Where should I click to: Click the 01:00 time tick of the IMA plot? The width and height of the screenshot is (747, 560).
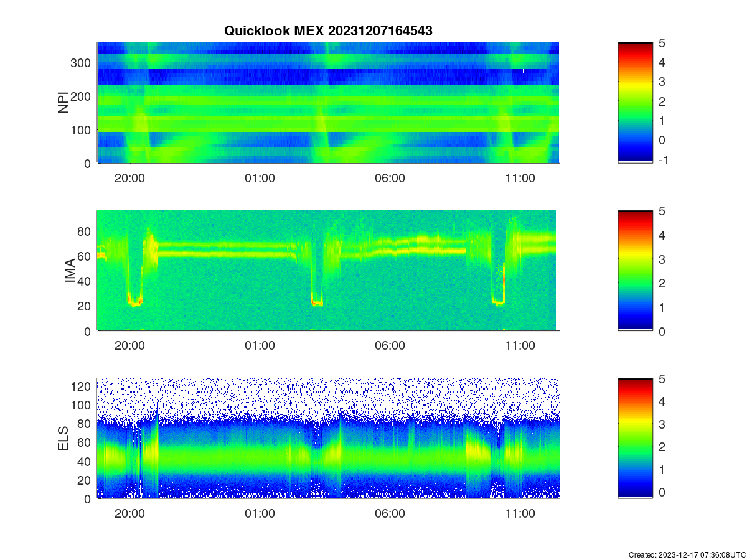pos(260,346)
